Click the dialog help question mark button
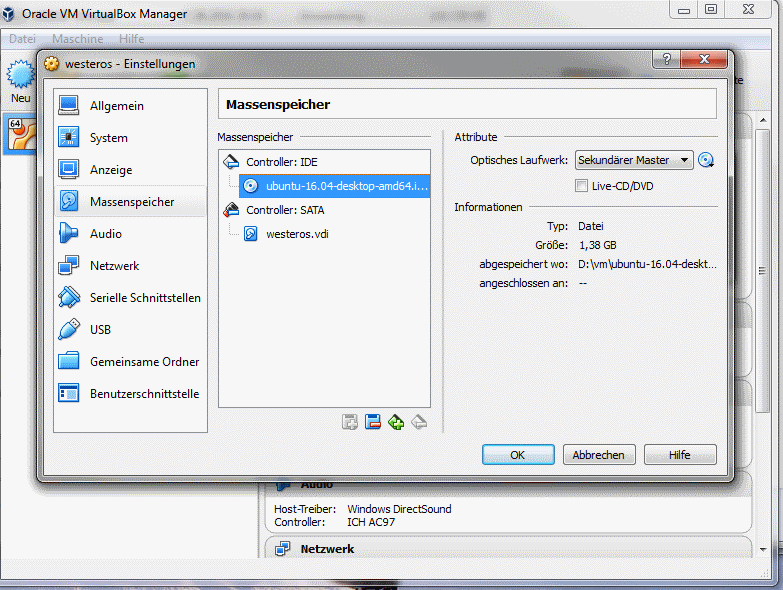 [667, 59]
